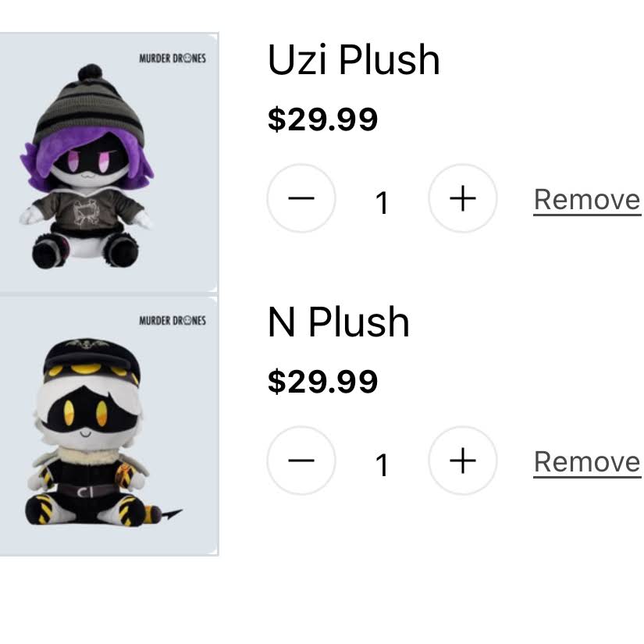The image size is (644, 644).
Task: Click the Uzi Plush product title
Action: point(354,60)
